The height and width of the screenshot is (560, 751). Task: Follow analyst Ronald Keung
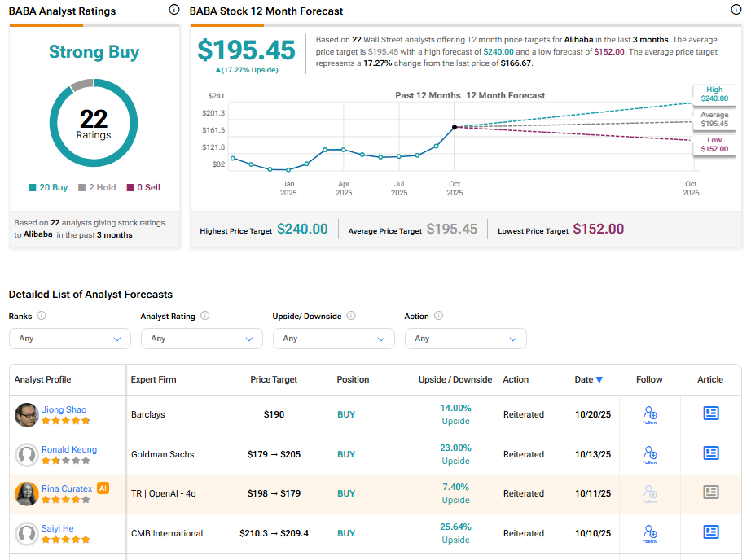[649, 454]
